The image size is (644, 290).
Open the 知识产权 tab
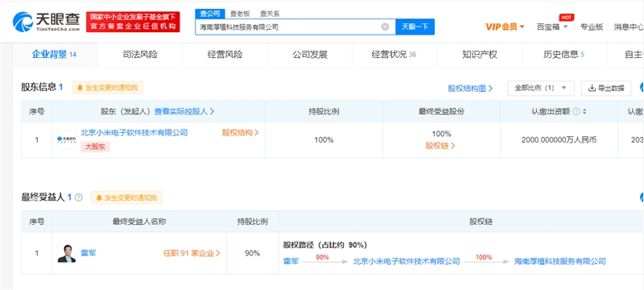(479, 55)
